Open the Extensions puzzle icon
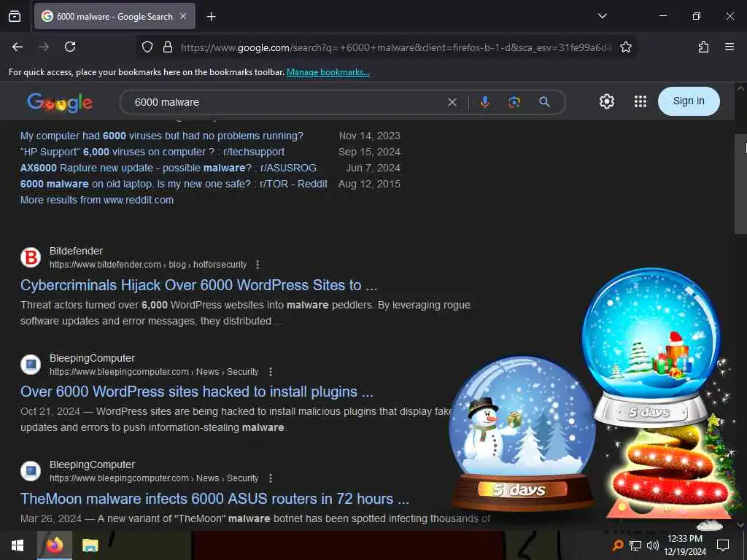Screen dimensions: 747x560 click(x=703, y=47)
